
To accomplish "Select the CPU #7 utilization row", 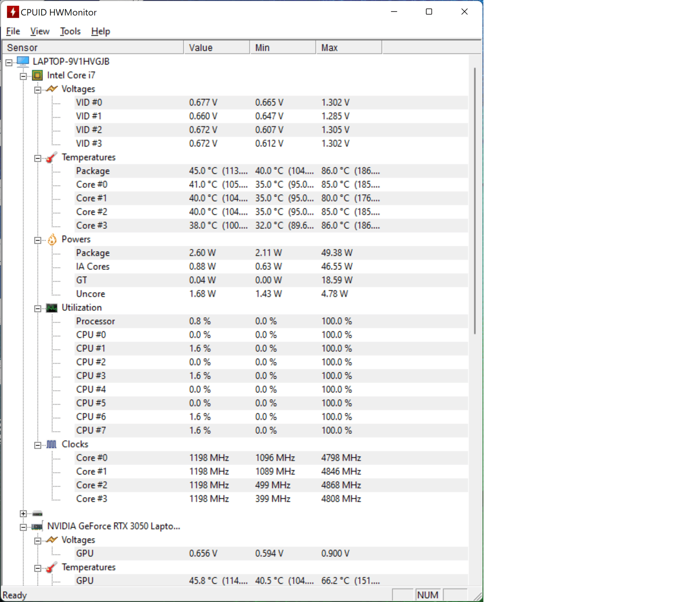I will tap(271, 431).
